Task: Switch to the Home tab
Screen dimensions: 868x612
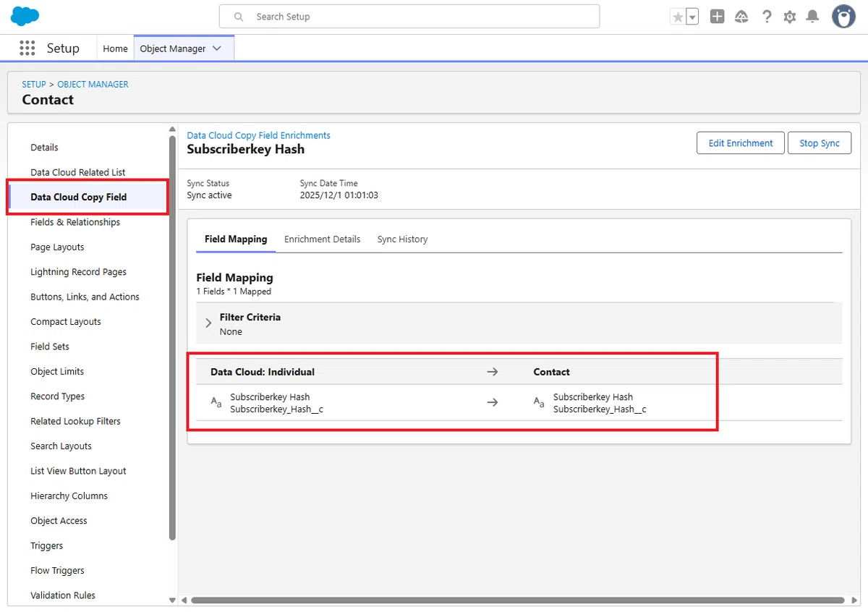Action: point(115,48)
